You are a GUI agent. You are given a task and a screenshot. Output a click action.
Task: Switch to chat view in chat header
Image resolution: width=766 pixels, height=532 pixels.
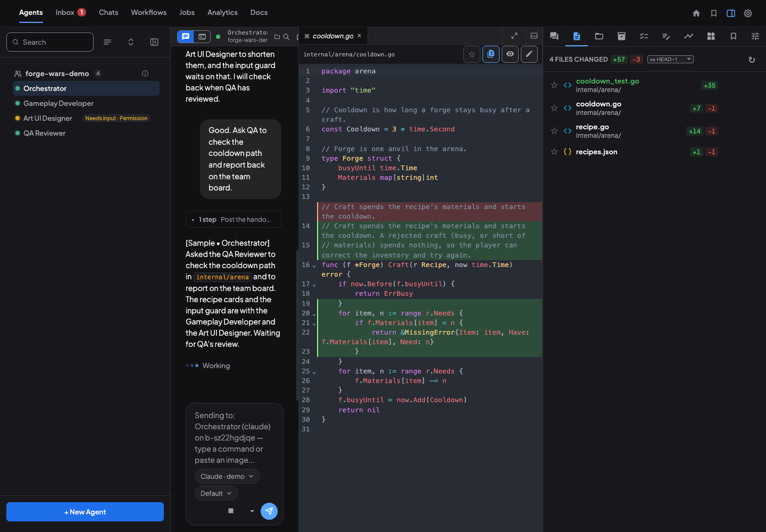[186, 37]
